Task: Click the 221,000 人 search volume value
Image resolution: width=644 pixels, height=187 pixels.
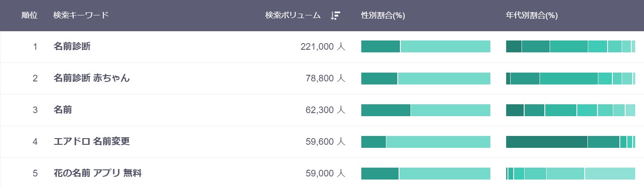Action: click(x=323, y=47)
